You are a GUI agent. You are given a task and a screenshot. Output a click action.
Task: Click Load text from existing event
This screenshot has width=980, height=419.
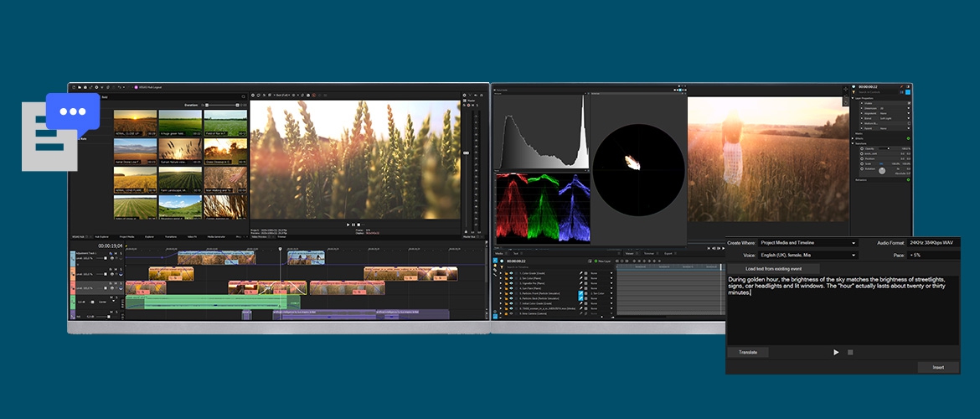(x=772, y=267)
